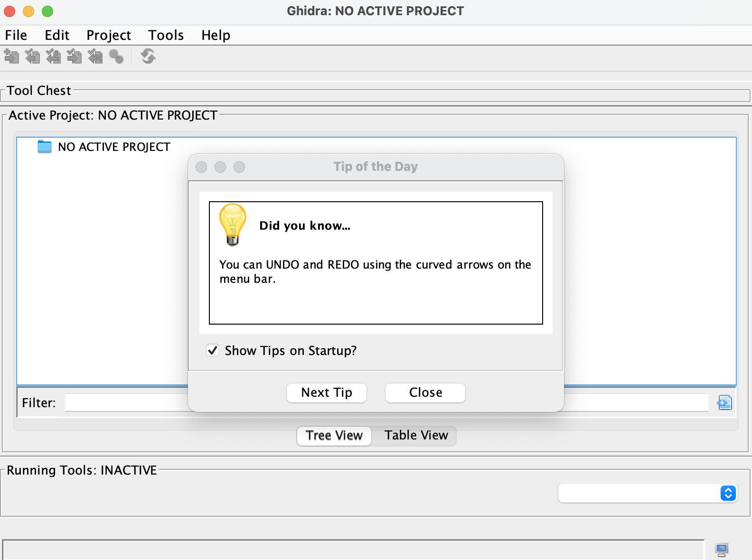This screenshot has width=752, height=560.
Task: Click the Tip of the Day title
Action: click(x=376, y=167)
